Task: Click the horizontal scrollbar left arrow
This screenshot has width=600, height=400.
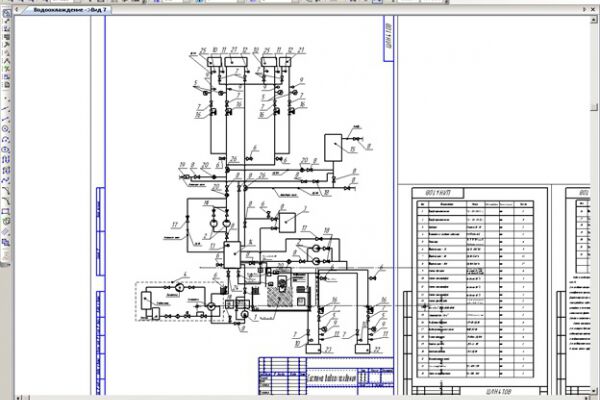Action: tap(18, 397)
